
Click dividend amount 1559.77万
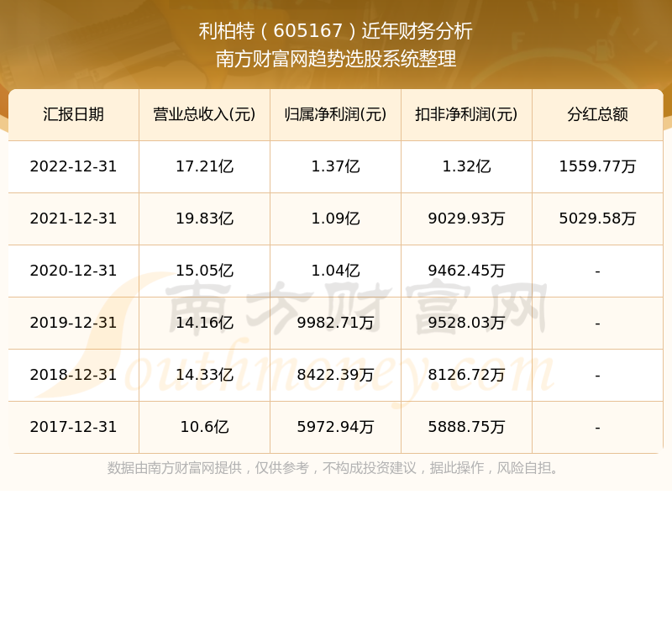click(597, 166)
